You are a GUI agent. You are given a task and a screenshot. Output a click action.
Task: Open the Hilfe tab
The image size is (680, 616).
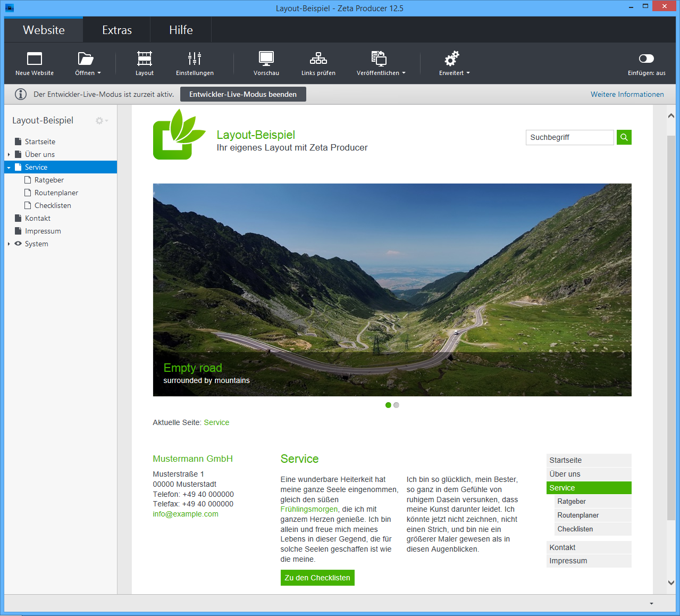181,30
